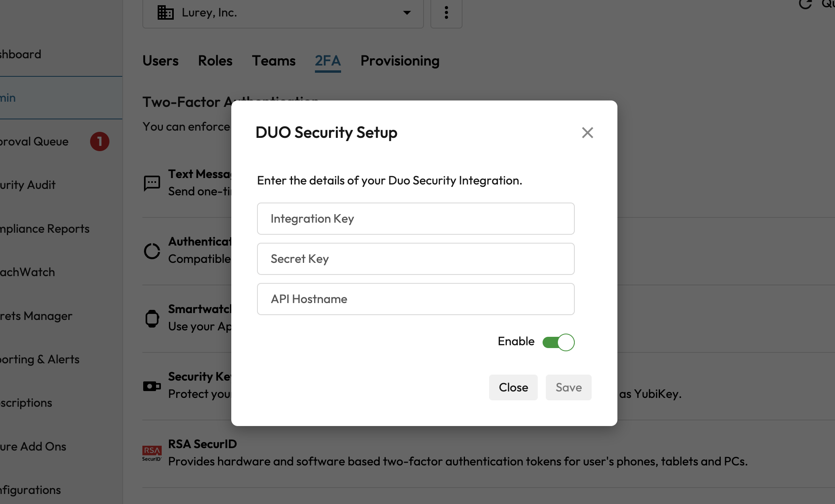Image resolution: width=835 pixels, height=504 pixels.
Task: Open the three-dot more options menu
Action: click(x=446, y=13)
